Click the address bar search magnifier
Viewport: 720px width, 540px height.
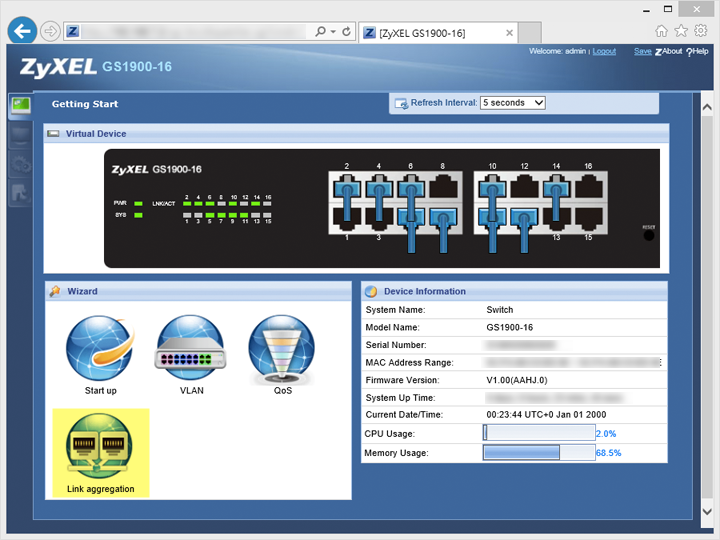point(321,31)
